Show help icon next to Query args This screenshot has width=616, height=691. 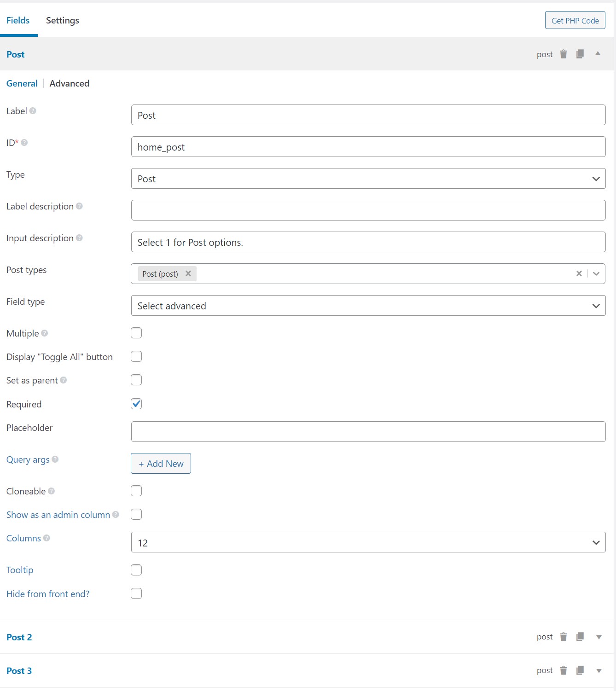55,459
